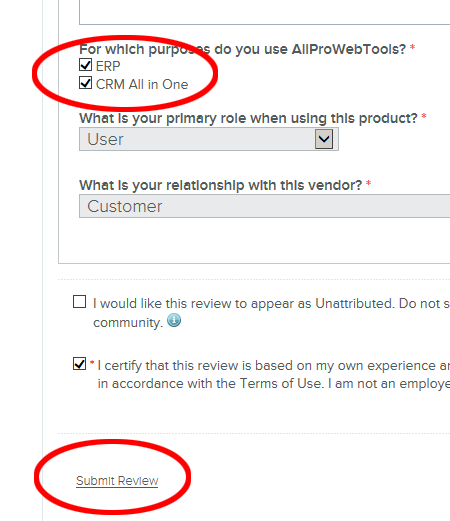Click the arrow button of the role dropdown
This screenshot has height=521, width=450.
[x=324, y=139]
